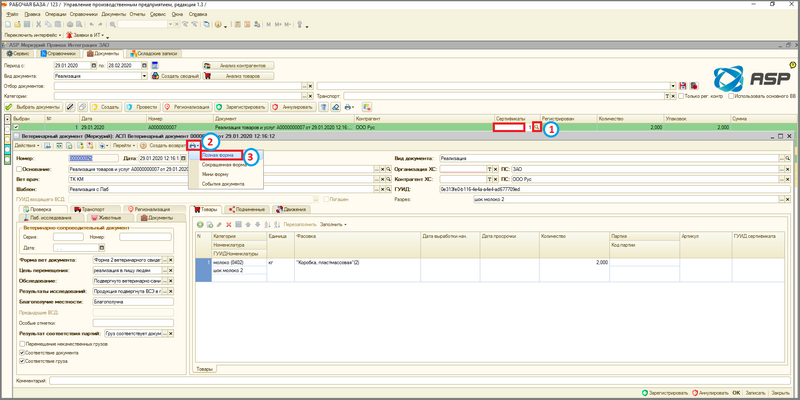Move row down with arrow in Товары toolbar
This screenshot has height=400, width=800.
[257, 224]
